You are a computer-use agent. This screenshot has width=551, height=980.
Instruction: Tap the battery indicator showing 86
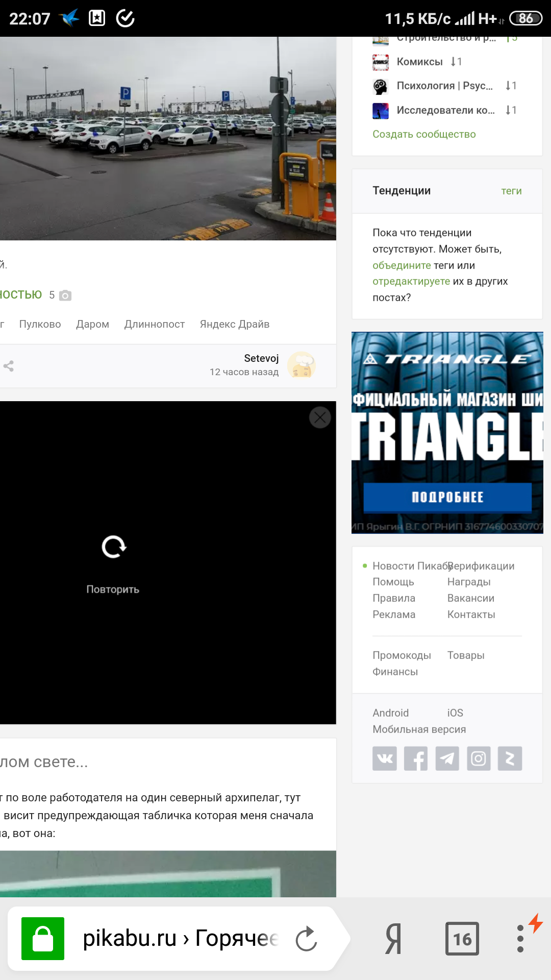(525, 18)
